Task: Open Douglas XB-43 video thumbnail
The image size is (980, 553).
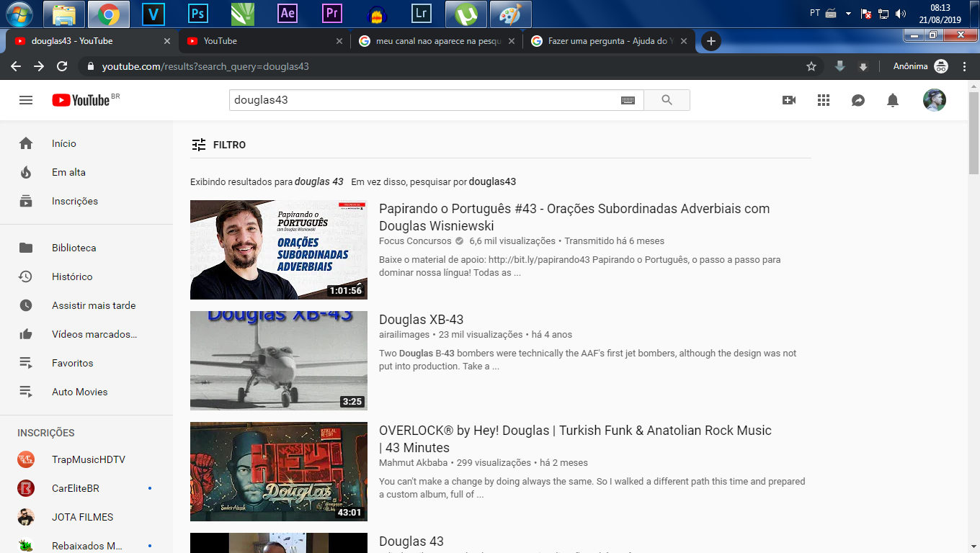Action: pos(279,361)
